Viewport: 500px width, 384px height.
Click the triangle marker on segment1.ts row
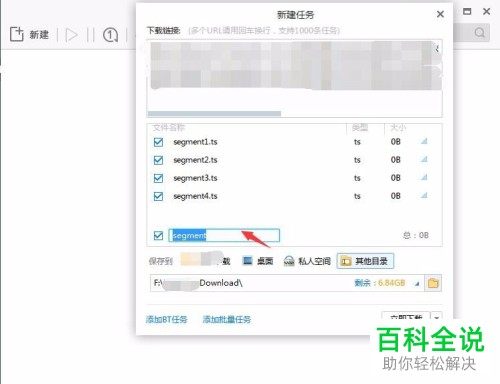[x=424, y=141]
